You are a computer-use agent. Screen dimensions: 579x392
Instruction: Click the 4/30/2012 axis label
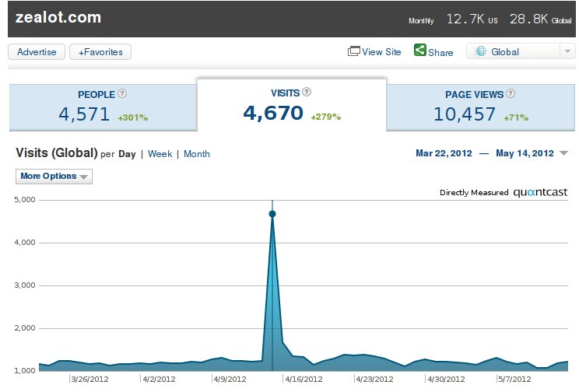446,379
